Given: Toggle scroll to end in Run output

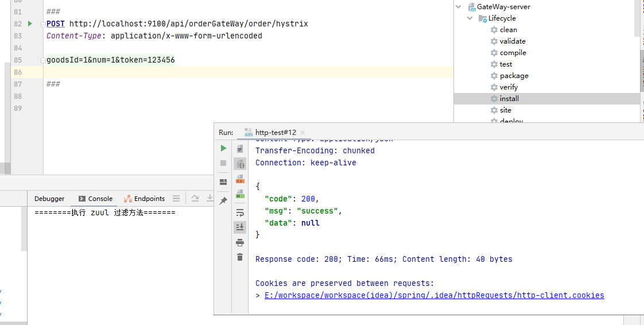Looking at the screenshot, I should pos(240,227).
